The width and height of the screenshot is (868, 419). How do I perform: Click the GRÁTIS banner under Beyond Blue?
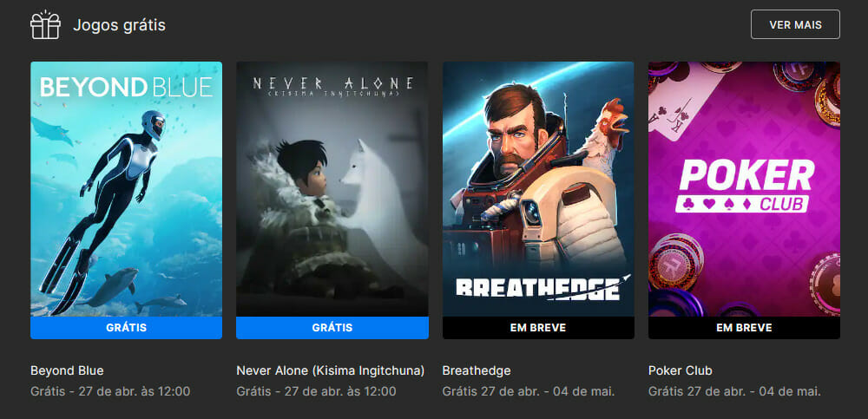[126, 328]
